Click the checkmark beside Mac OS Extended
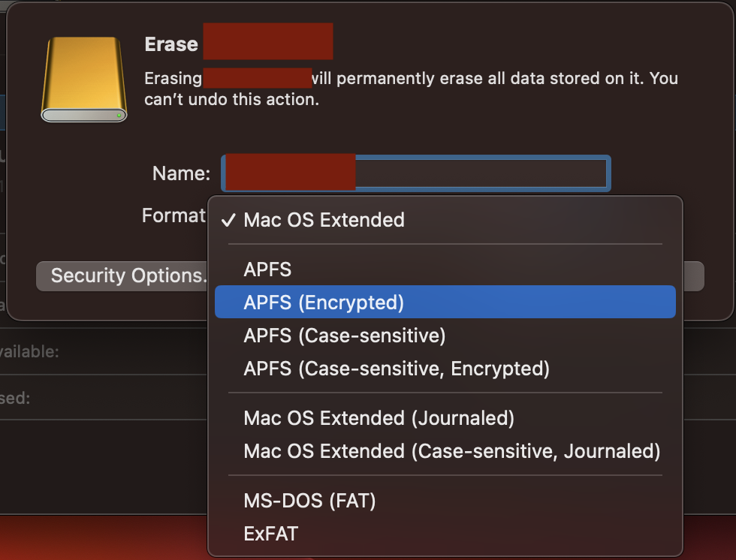Viewport: 736px width, 560px height. point(229,220)
